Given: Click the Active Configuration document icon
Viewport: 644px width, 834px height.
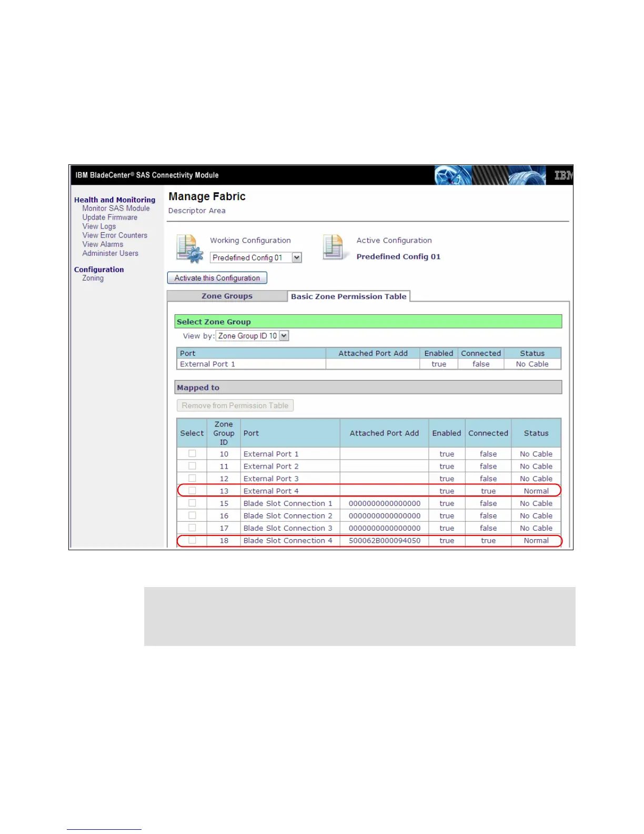Looking at the screenshot, I should [335, 247].
